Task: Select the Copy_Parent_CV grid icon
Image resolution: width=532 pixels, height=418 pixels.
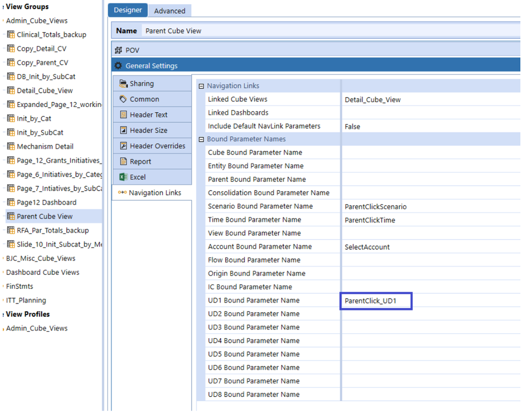Action: click(11, 62)
